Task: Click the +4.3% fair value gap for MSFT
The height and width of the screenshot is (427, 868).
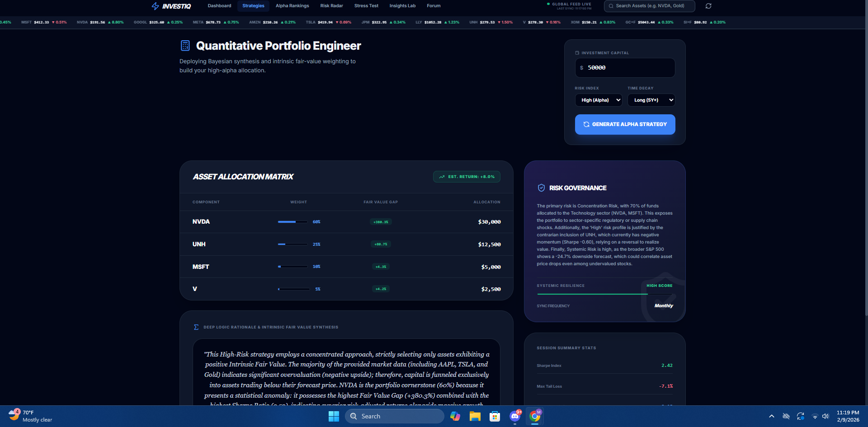Action: (381, 267)
